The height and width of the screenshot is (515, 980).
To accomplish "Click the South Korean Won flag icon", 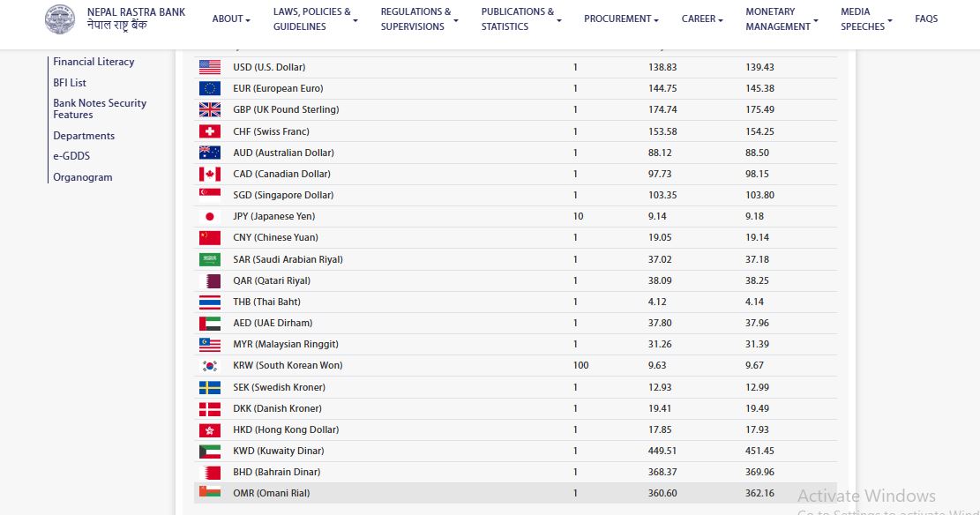I will (x=210, y=366).
